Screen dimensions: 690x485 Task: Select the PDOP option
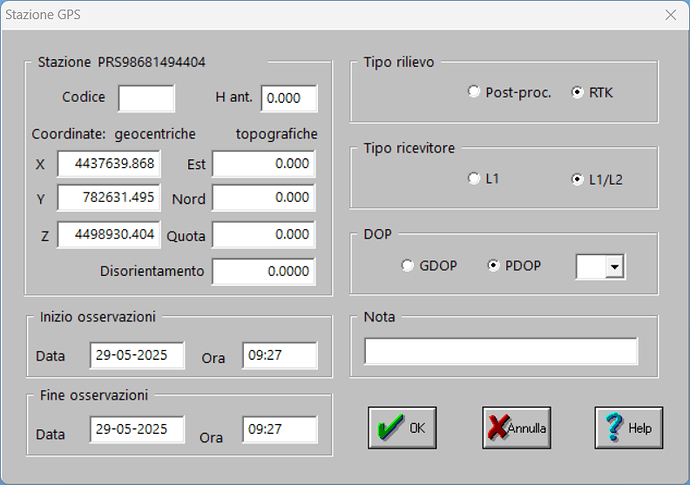(493, 266)
